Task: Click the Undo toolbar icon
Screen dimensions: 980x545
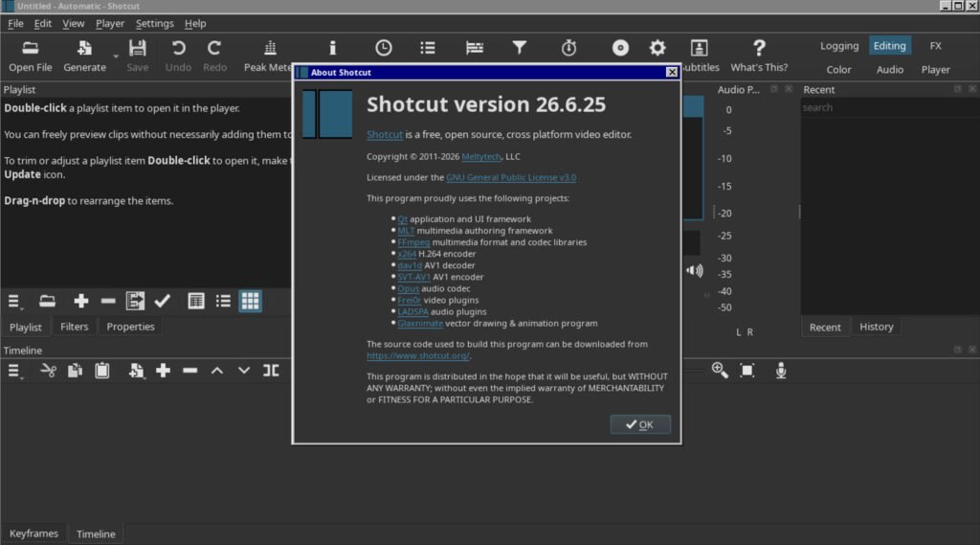Action: 178,56
